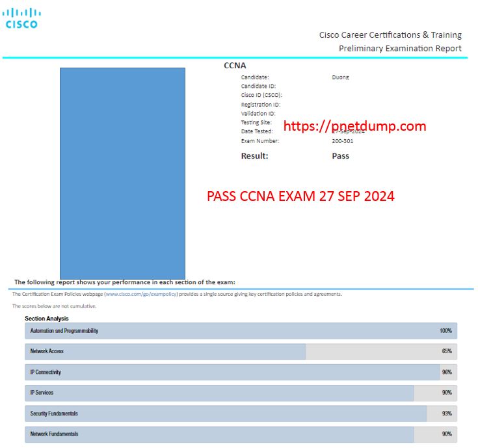Click the Section Analysis heading
This screenshot has height=448, width=478.
(x=46, y=319)
